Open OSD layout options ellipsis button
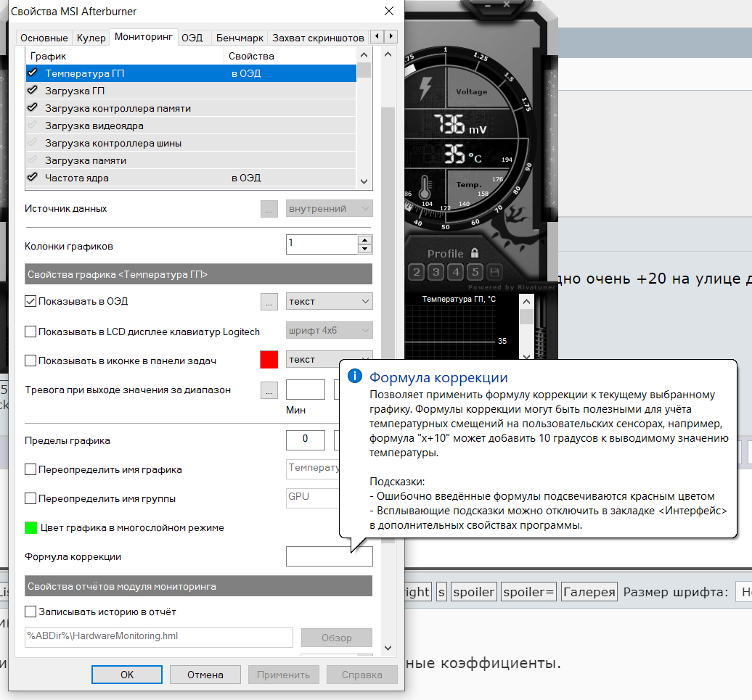 point(269,301)
